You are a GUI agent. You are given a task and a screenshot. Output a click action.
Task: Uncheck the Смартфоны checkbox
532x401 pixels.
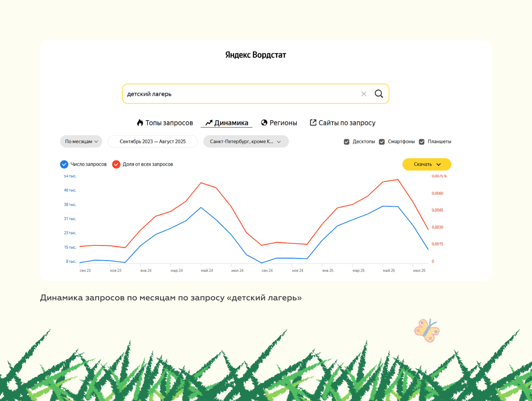tap(382, 142)
